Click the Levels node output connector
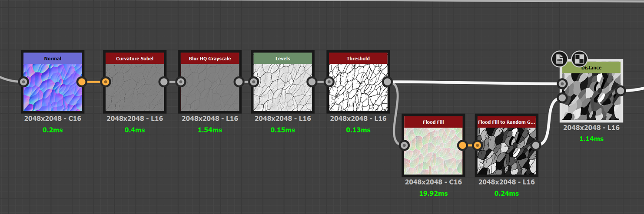The height and width of the screenshot is (214, 644). coord(312,82)
